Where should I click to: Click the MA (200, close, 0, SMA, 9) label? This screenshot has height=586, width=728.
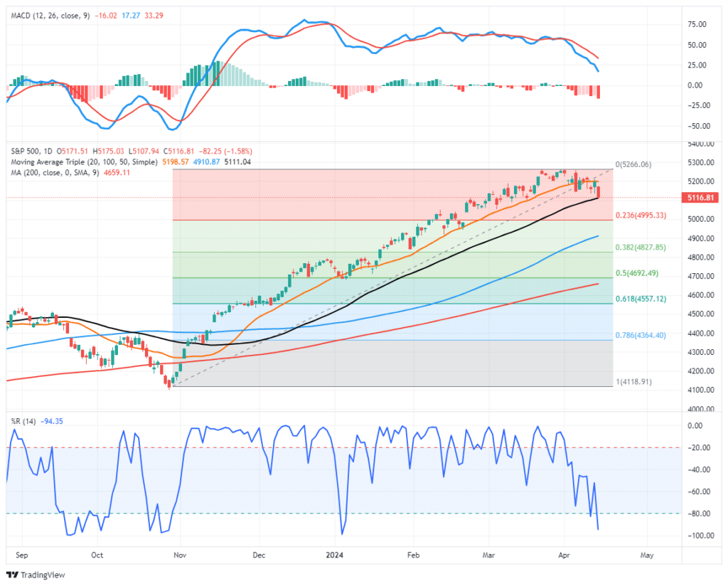pyautogui.click(x=55, y=173)
